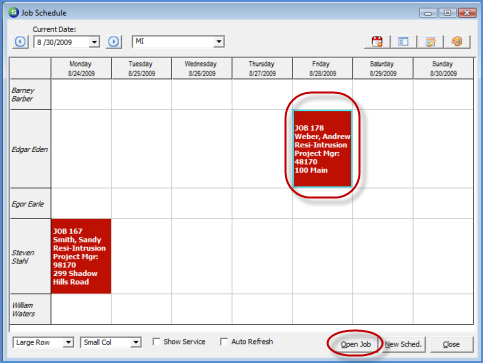Enable the Auto Refresh checkbox
This screenshot has width=483, height=363.
(x=224, y=342)
